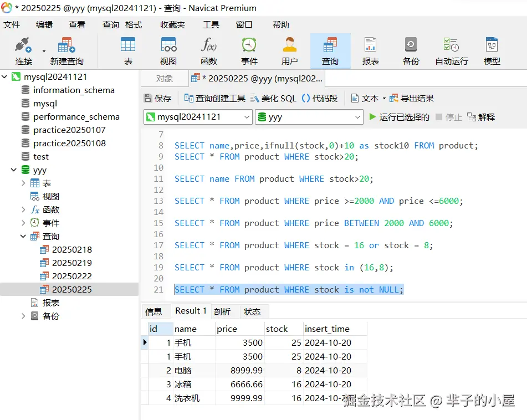
Task: Collapse the yyy database node
Action: coord(14,170)
